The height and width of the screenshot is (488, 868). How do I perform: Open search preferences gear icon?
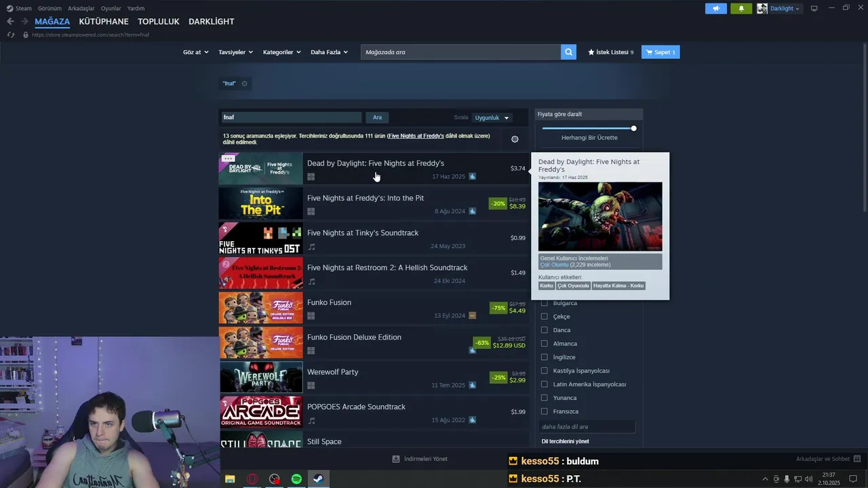515,139
